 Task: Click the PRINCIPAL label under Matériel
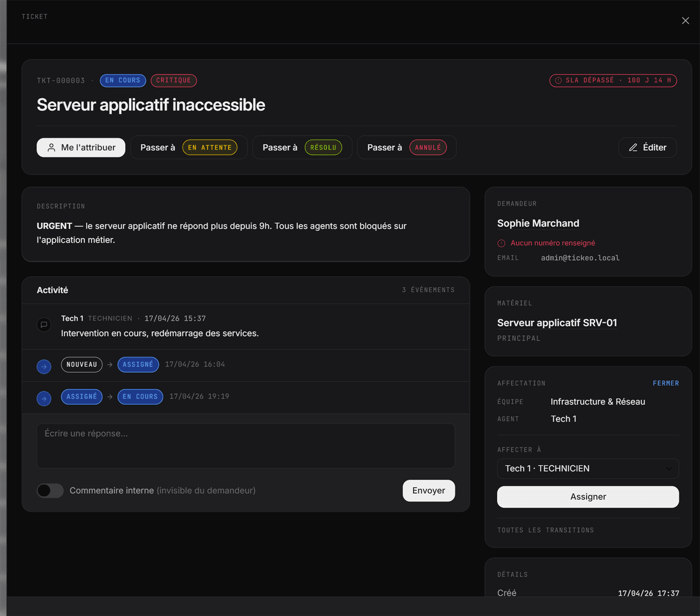coord(519,339)
